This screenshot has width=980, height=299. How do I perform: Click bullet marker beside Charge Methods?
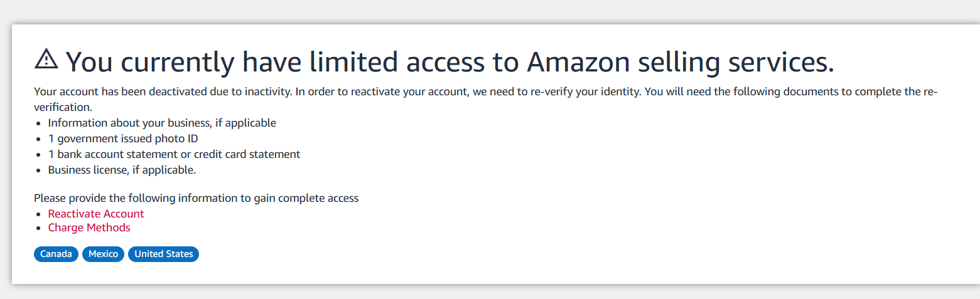[x=40, y=228]
